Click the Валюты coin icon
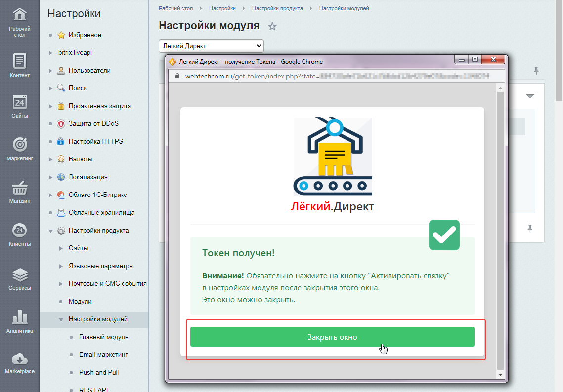Viewport: 563px width, 392px height. click(x=61, y=159)
